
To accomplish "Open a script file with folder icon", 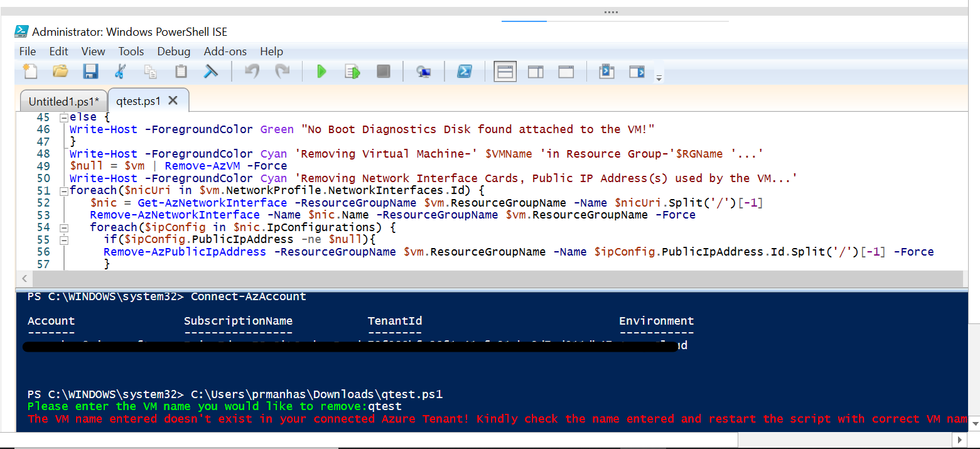I will (x=60, y=72).
